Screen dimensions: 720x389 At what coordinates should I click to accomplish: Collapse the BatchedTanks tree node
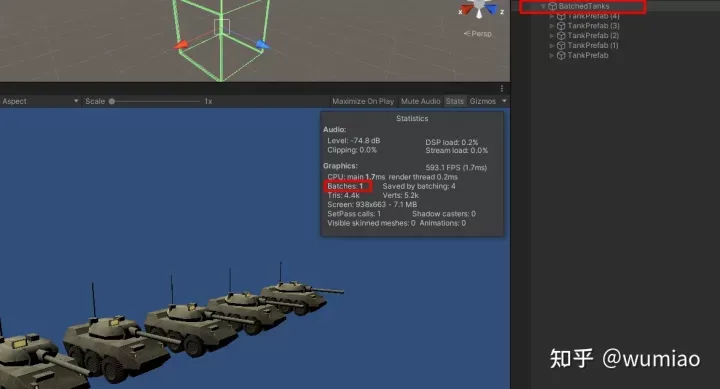543,6
